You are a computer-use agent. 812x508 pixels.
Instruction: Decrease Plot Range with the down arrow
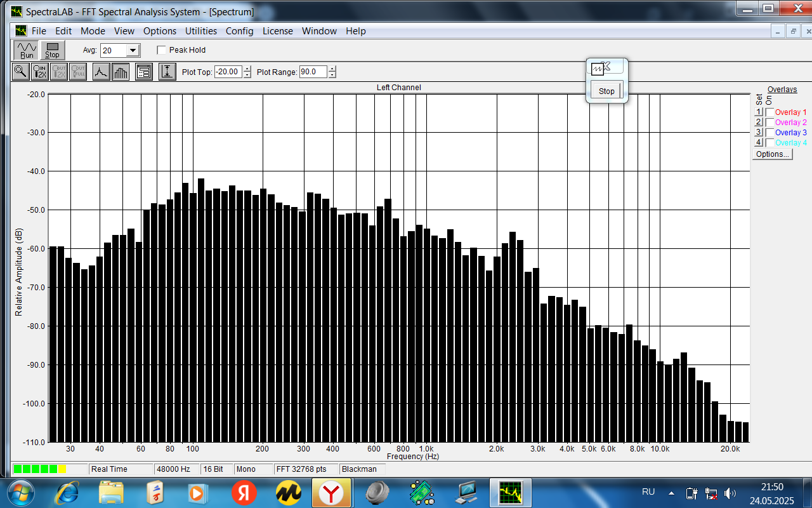(x=332, y=75)
